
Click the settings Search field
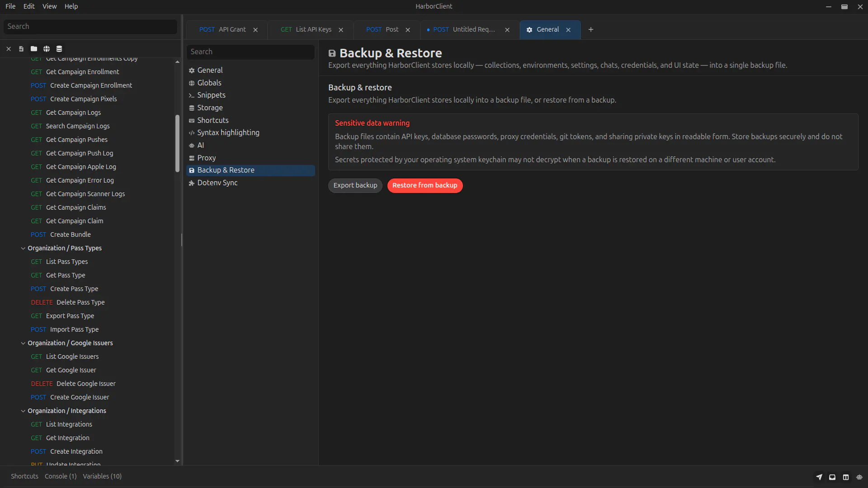tap(250, 52)
